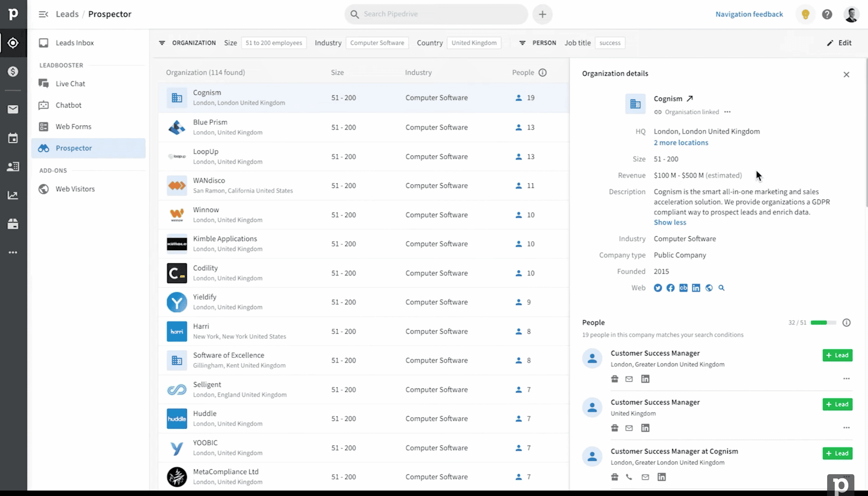Select the Software of Excellence row

[x=364, y=360]
